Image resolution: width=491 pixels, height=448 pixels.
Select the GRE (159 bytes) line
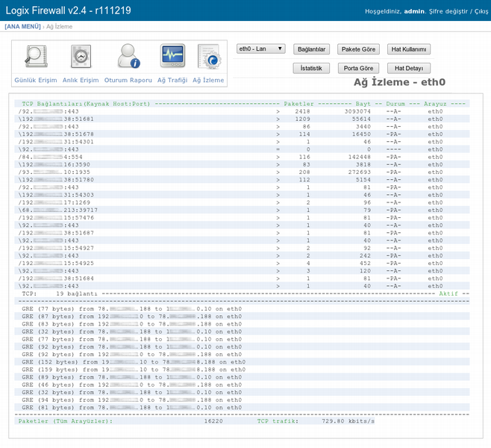[x=242, y=370]
